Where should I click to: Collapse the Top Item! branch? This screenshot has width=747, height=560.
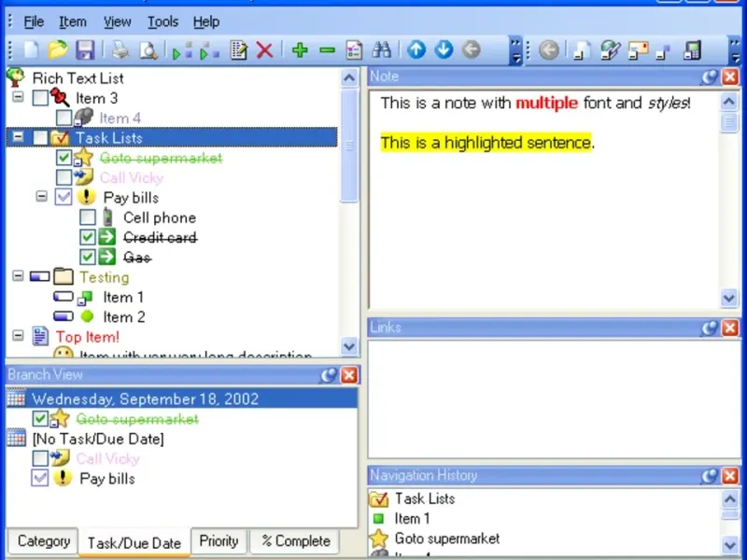pyautogui.click(x=18, y=335)
